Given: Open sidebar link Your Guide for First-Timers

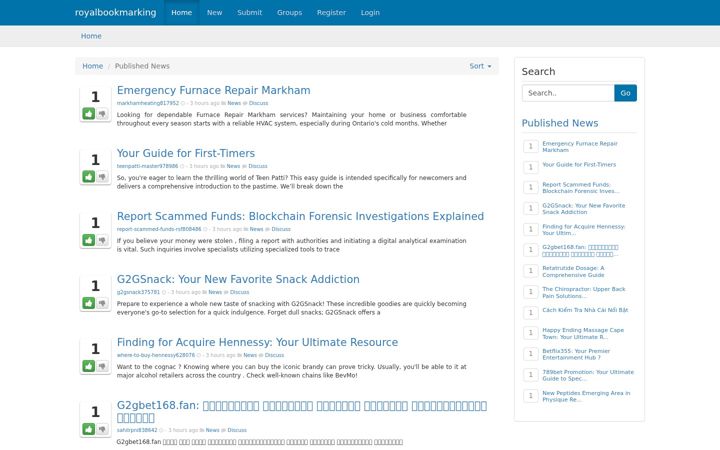Looking at the screenshot, I should click(579, 164).
